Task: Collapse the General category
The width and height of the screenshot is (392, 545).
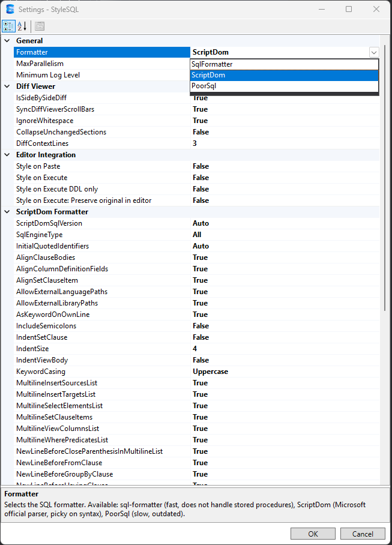Action: [7, 41]
